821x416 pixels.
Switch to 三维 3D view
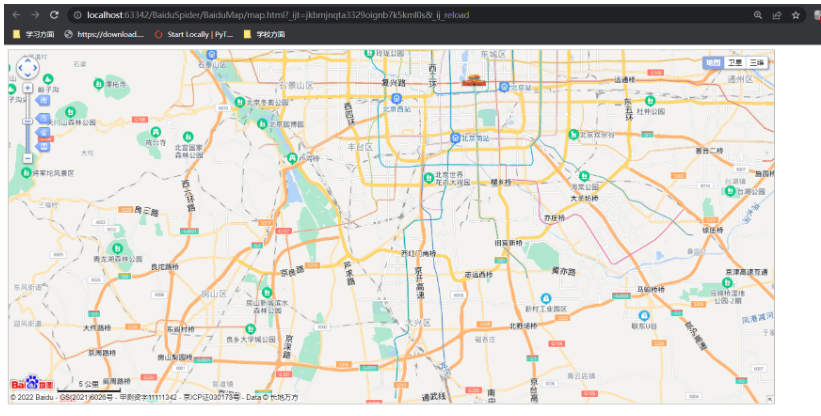tap(757, 62)
